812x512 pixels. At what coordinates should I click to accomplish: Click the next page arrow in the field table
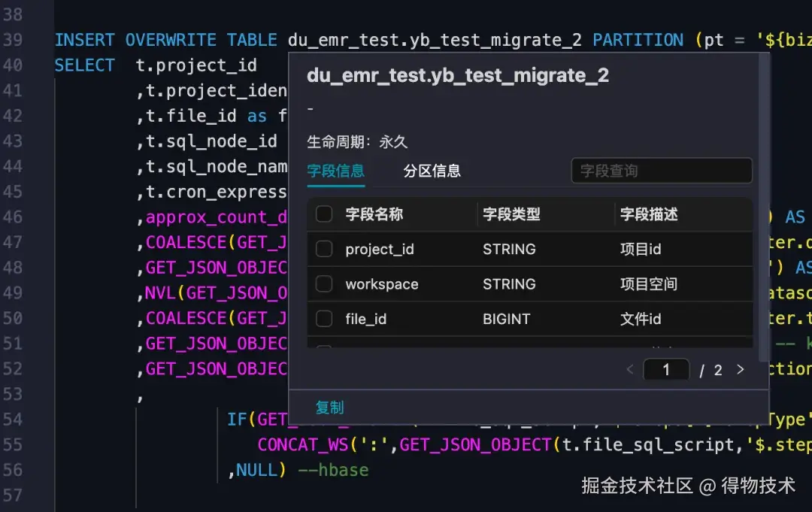pyautogui.click(x=740, y=369)
